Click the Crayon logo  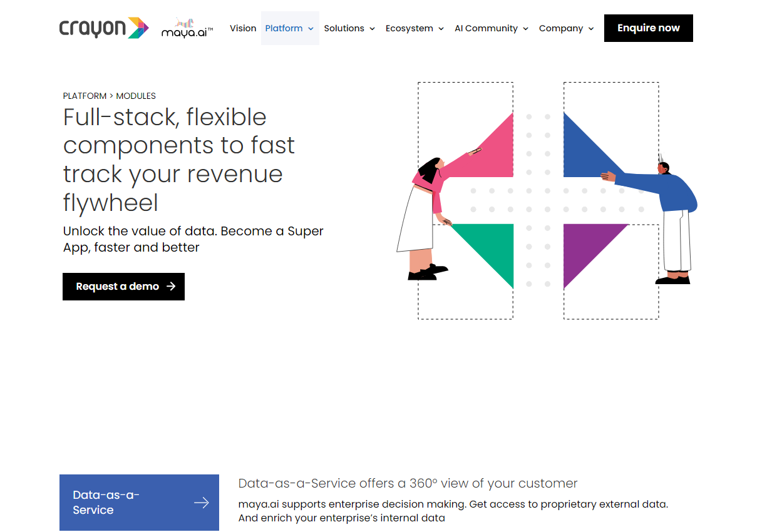pos(104,28)
